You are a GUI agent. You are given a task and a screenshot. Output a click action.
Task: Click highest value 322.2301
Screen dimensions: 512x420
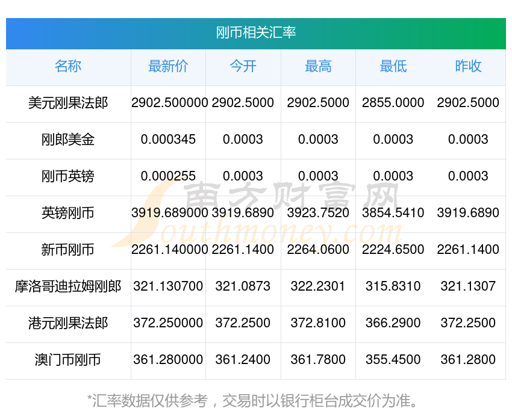[x=318, y=286]
